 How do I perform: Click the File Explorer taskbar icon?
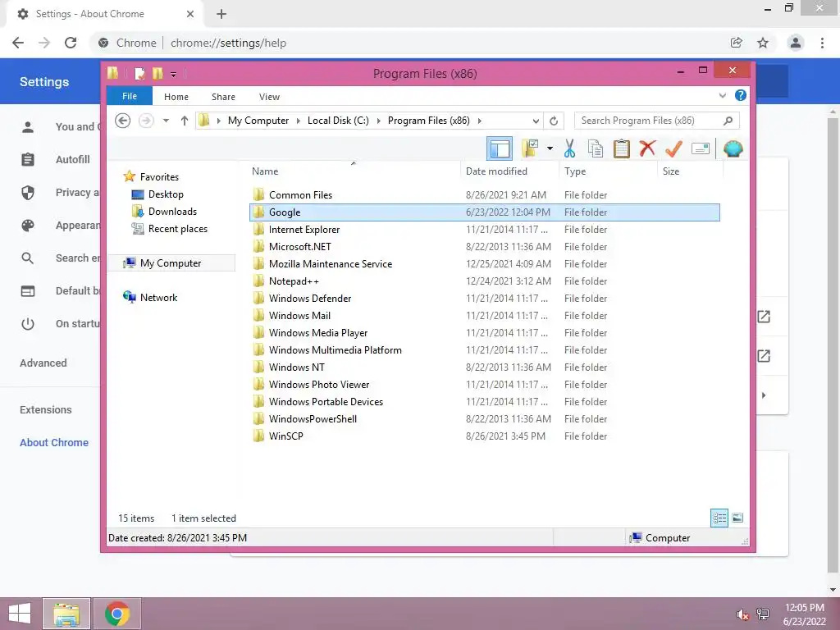coord(66,614)
